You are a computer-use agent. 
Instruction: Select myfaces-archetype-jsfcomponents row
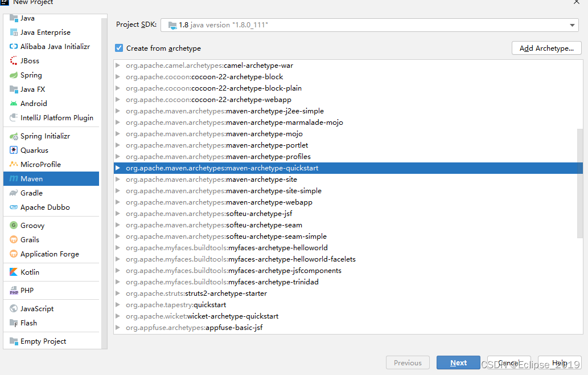(x=348, y=270)
